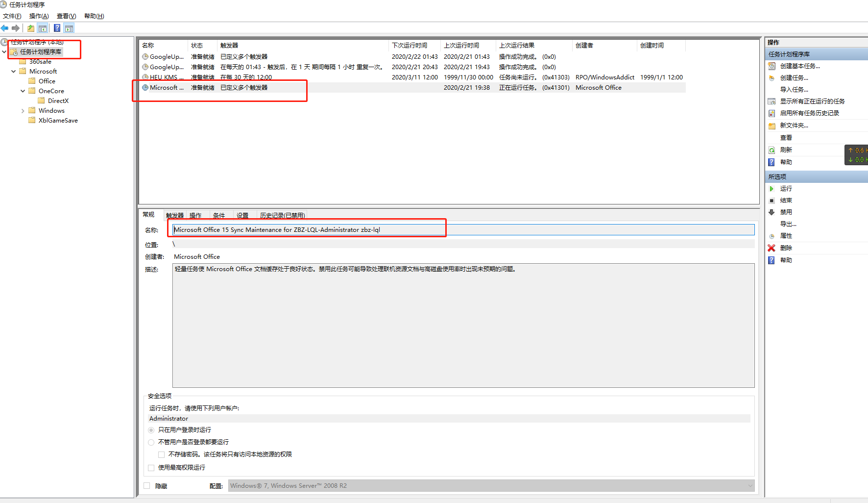Click the 创建任务 icon in the actions pane
This screenshot has height=503, width=868.
(772, 78)
